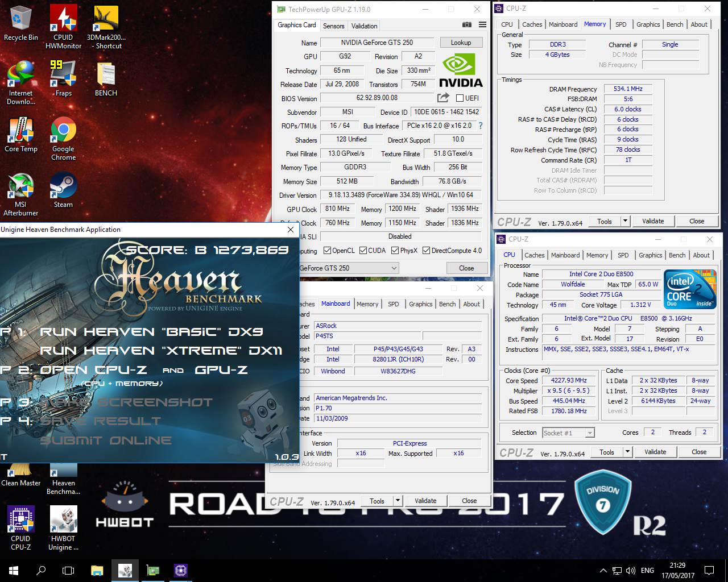Click the GPU-Z screenshot camera icon

[467, 25]
